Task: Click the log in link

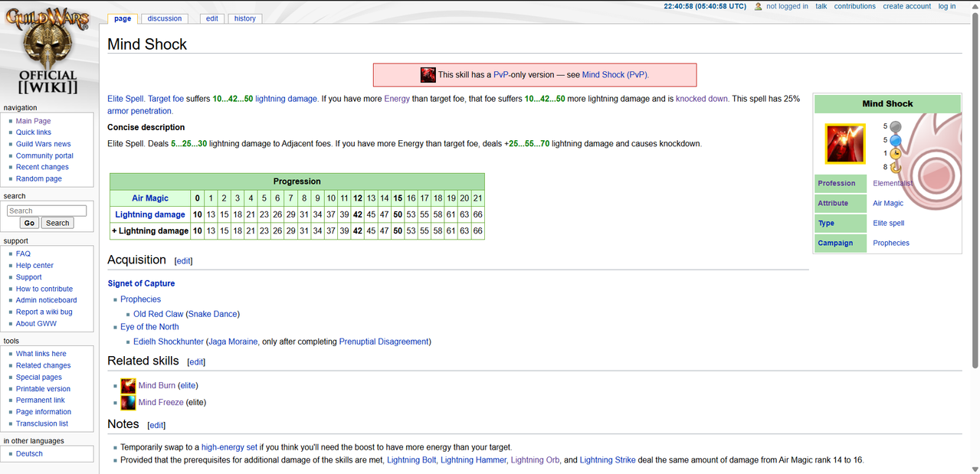Action: 947,6
